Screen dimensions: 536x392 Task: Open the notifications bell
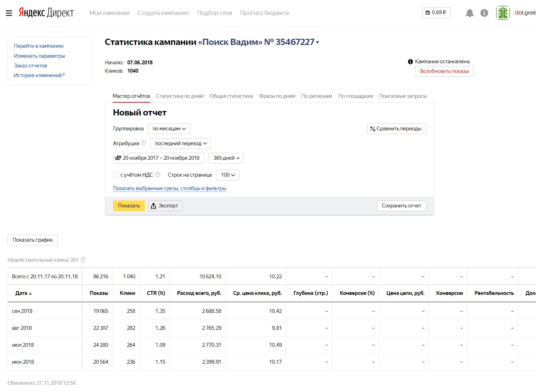[x=470, y=13]
